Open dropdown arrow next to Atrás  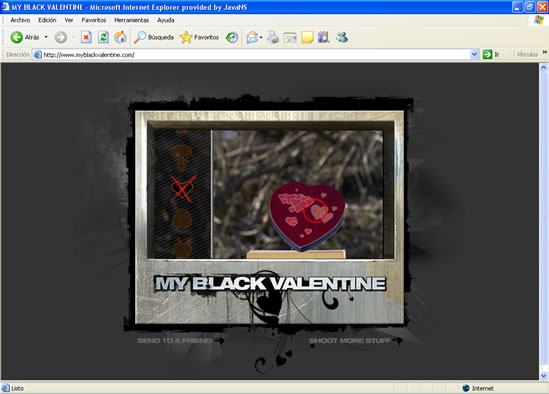coord(46,37)
